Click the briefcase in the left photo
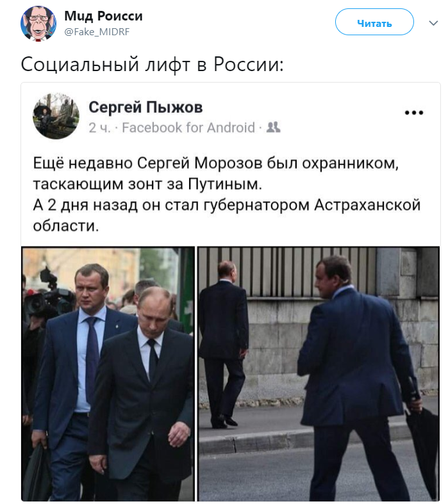The width and height of the screenshot is (448, 504). click(37, 472)
